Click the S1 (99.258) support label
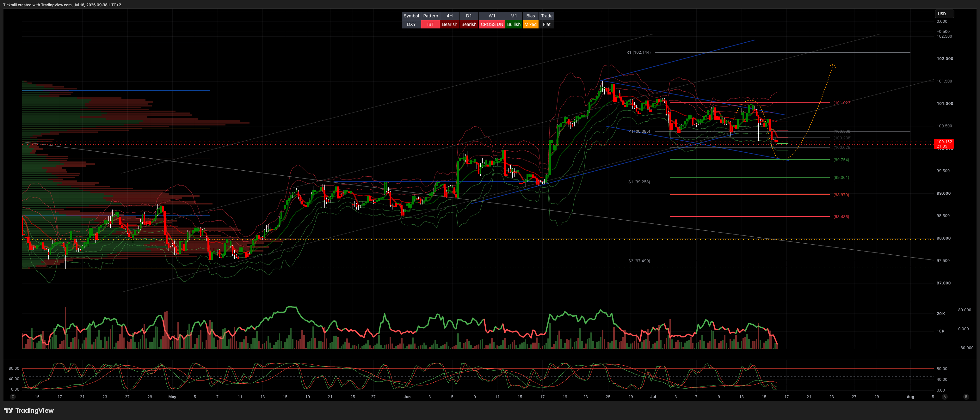 pos(639,182)
